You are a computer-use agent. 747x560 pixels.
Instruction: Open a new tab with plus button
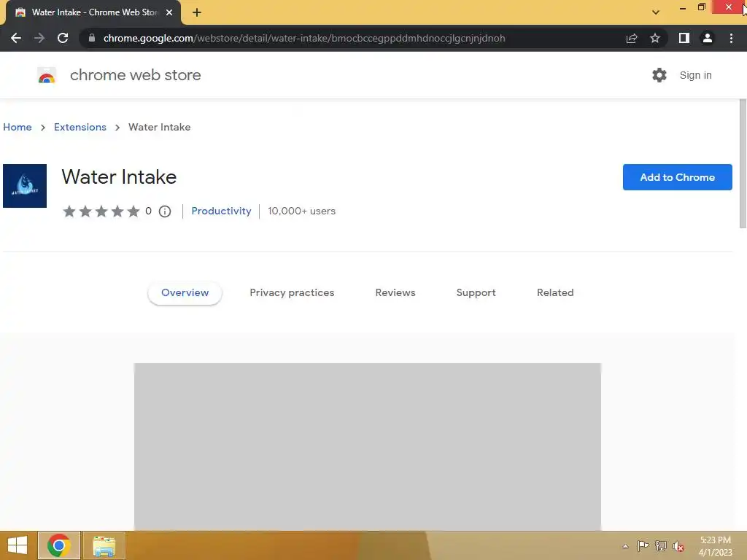197,12
